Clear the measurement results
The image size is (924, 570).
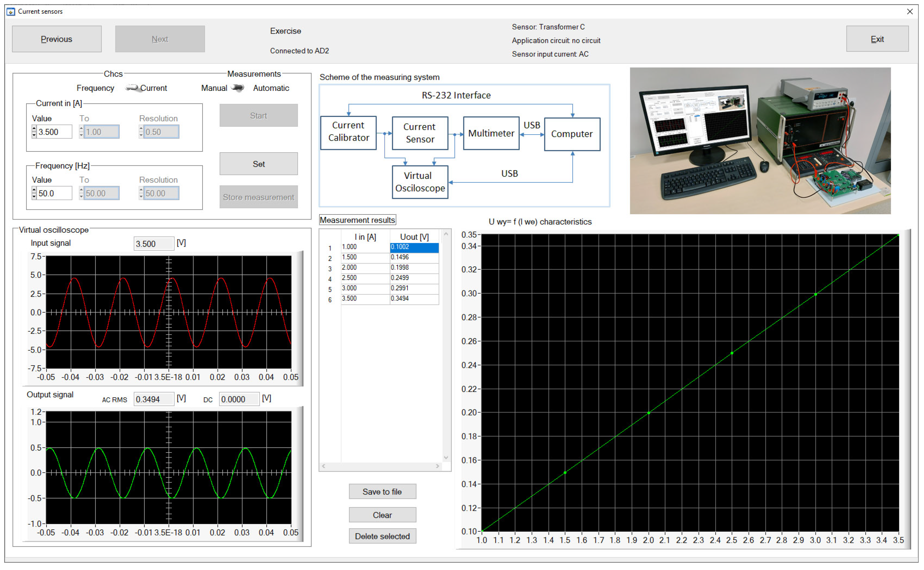pyautogui.click(x=382, y=515)
